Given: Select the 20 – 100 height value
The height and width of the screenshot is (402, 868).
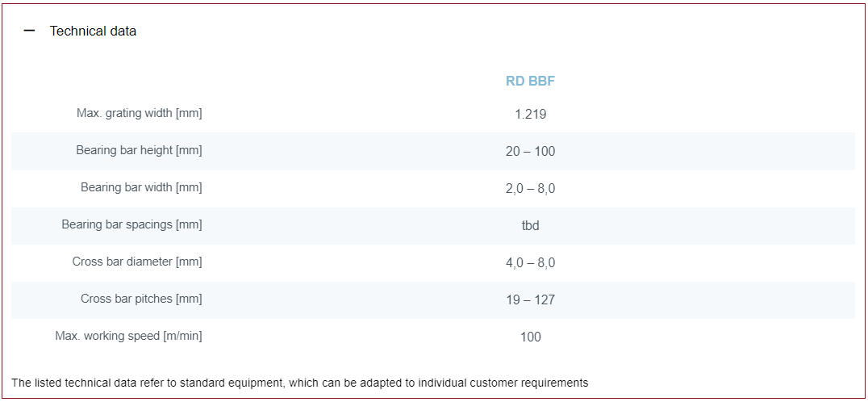Looking at the screenshot, I should tap(530, 151).
